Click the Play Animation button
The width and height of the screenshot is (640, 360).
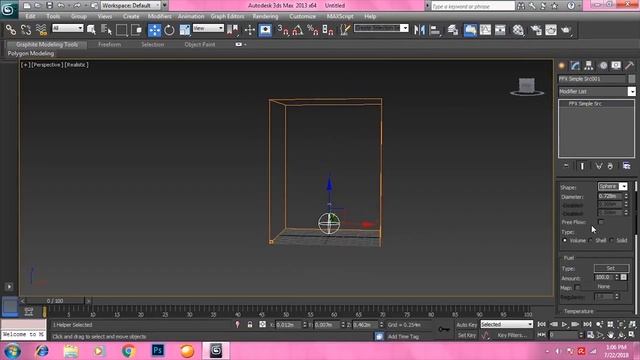[564, 324]
